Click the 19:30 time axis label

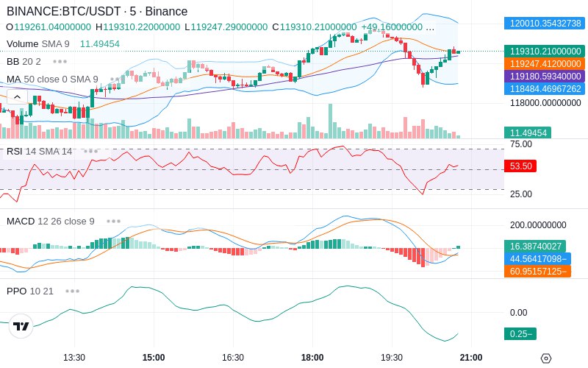click(392, 358)
